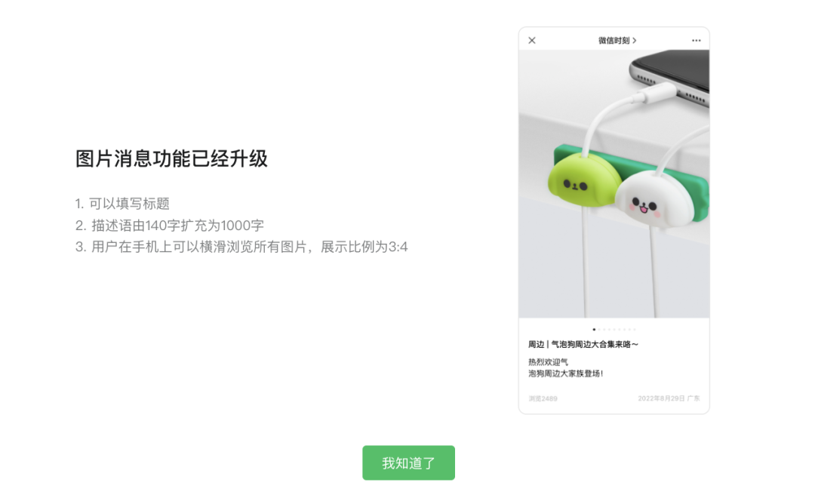Click the date 2022年8月29日 广东
Image resolution: width=815 pixels, height=504 pixels.
click(669, 398)
